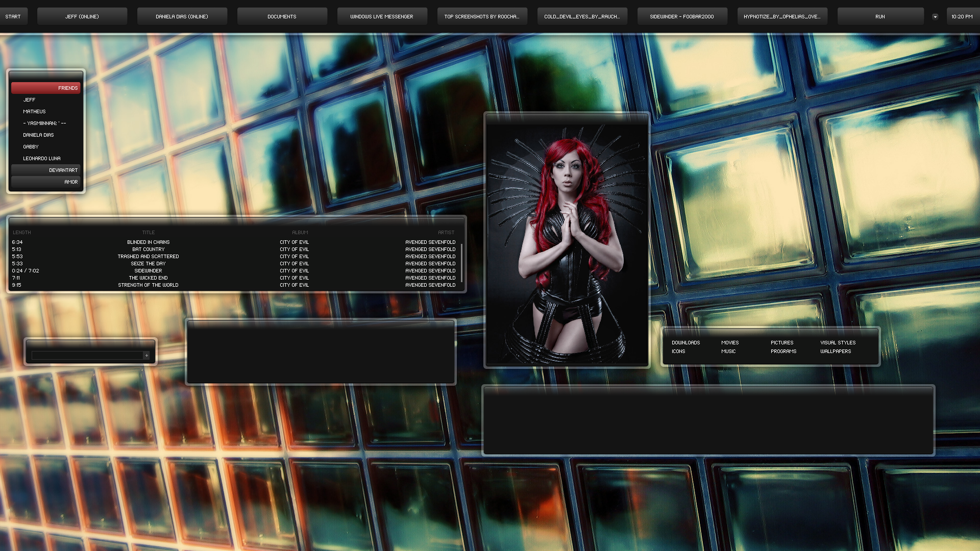Select track Trashed and Scattered

[234, 257]
